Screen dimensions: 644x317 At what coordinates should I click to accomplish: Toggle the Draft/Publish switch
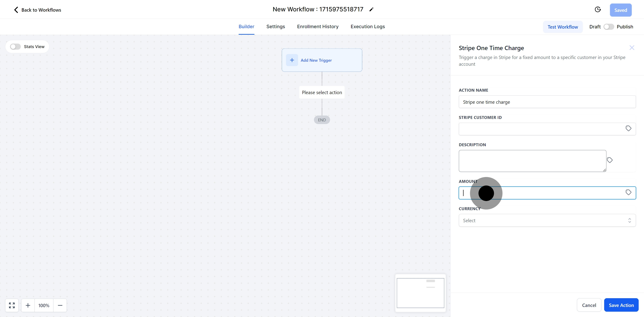coord(608,27)
